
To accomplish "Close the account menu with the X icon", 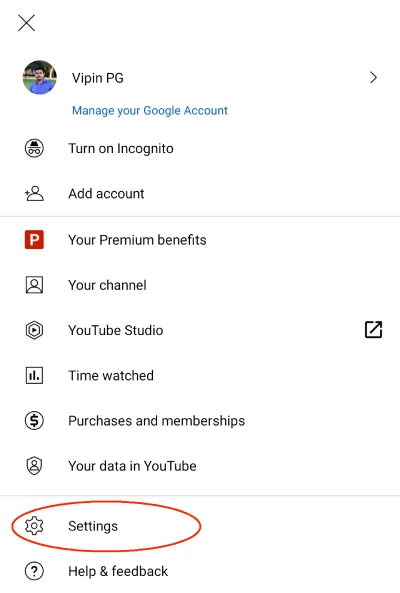I will click(26, 23).
